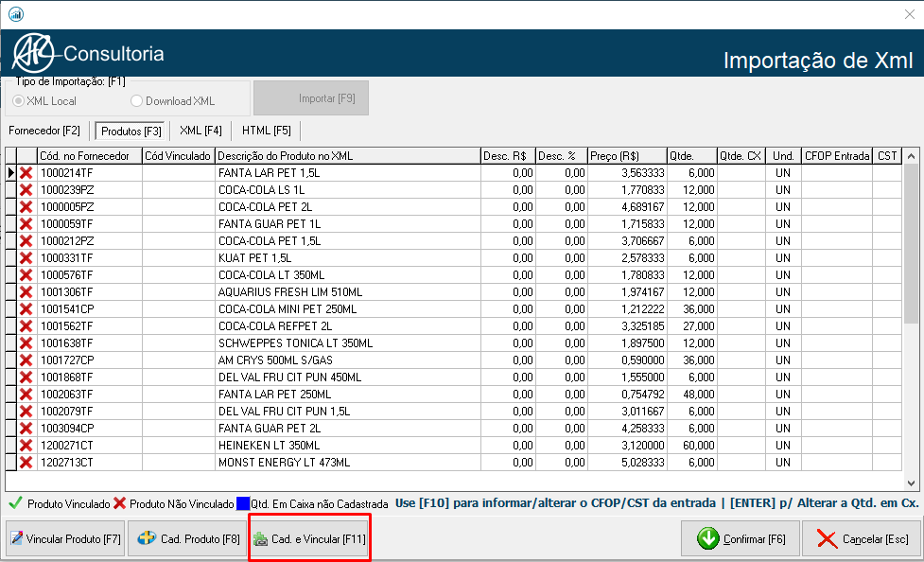The image size is (924, 562).
Task: Click red X icon for COCA-COLA PET 1,5L
Action: 26,241
